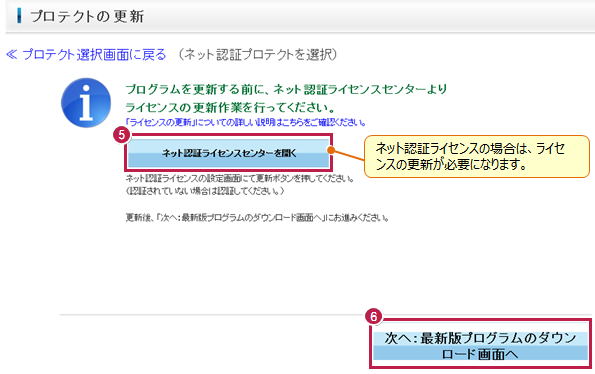Click green text ライセンスの更新作業を行ってください。

pyautogui.click(x=231, y=107)
